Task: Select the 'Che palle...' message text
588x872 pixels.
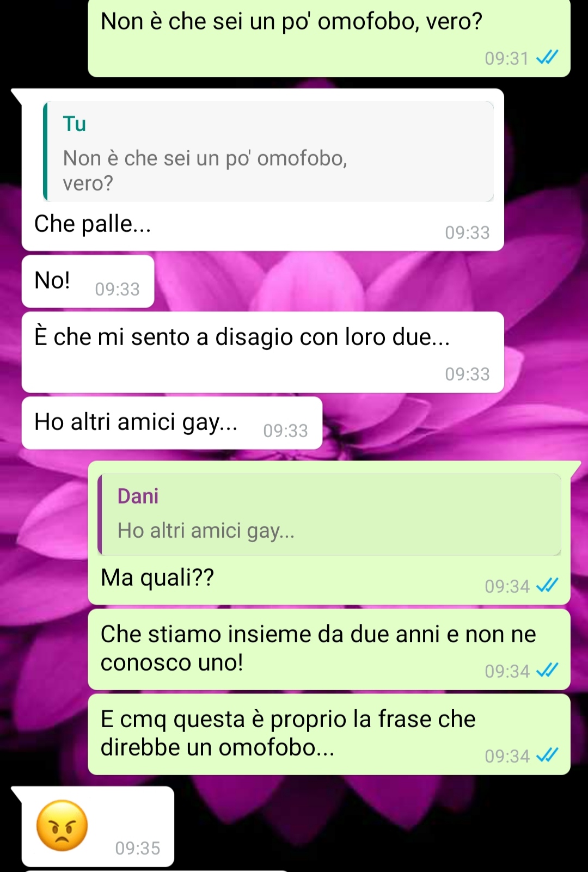Action: (93, 224)
